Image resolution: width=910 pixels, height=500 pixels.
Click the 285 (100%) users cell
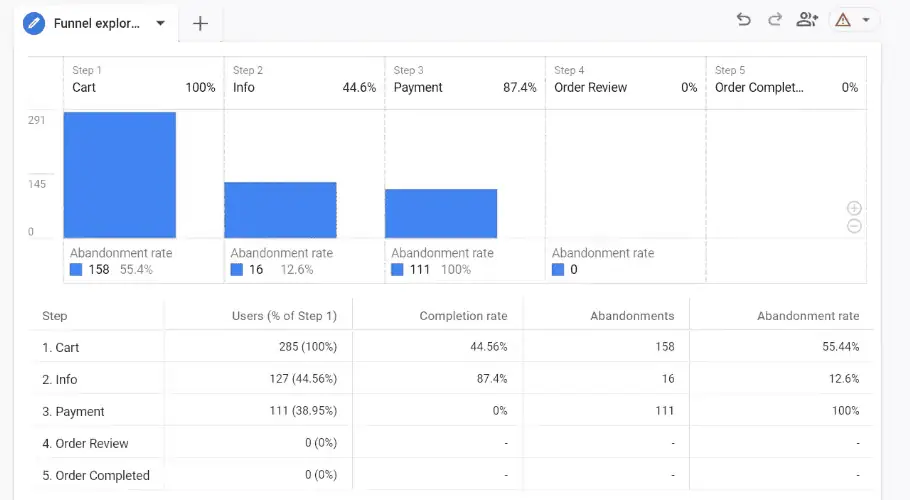(308, 347)
